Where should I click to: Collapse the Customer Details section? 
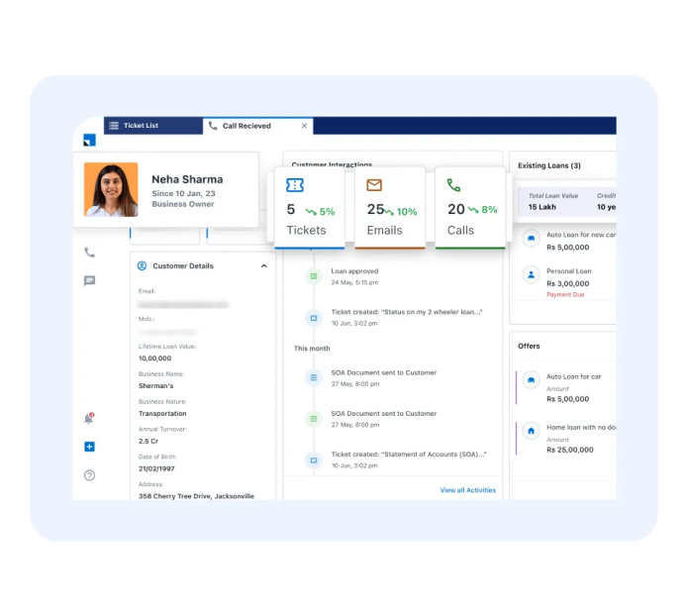tap(263, 266)
